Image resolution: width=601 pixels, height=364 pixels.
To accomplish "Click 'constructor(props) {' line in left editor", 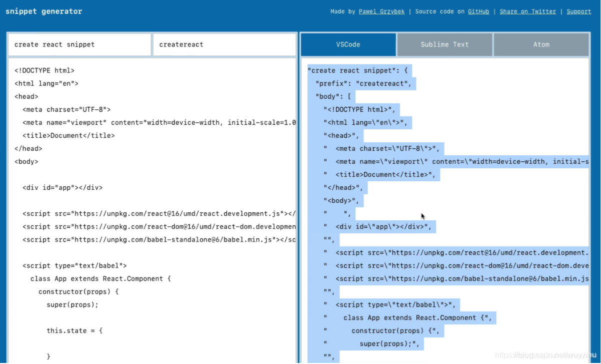I will click(78, 292).
